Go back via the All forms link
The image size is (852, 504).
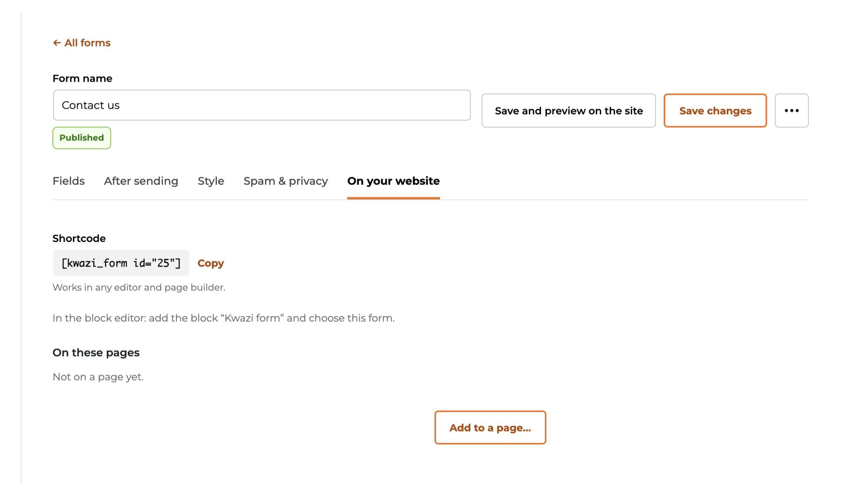82,43
